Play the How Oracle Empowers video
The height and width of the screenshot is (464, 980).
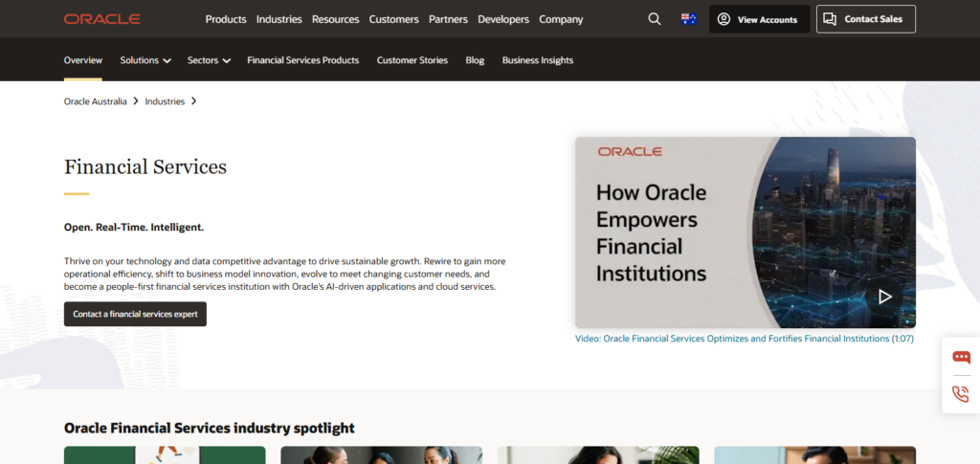pyautogui.click(x=884, y=296)
